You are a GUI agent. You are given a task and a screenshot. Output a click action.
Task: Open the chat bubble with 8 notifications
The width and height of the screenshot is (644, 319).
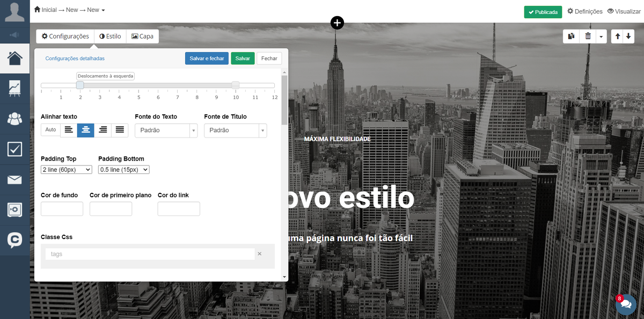tap(625, 304)
